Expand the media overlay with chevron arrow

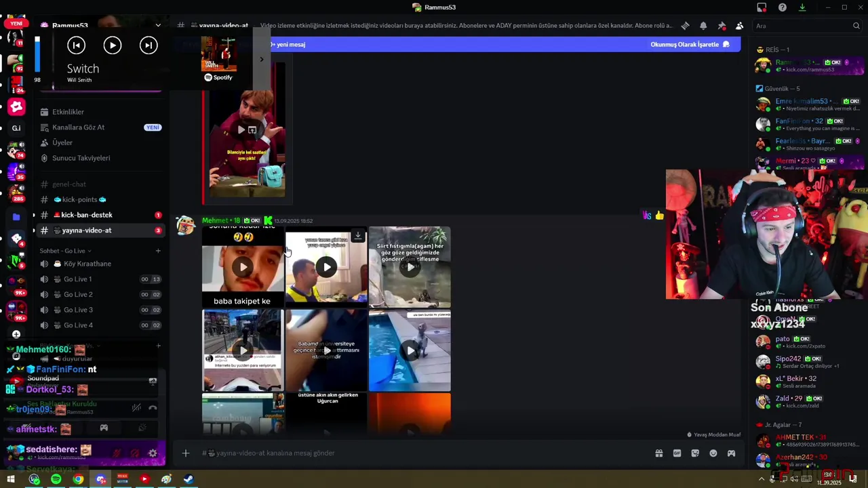[262, 59]
